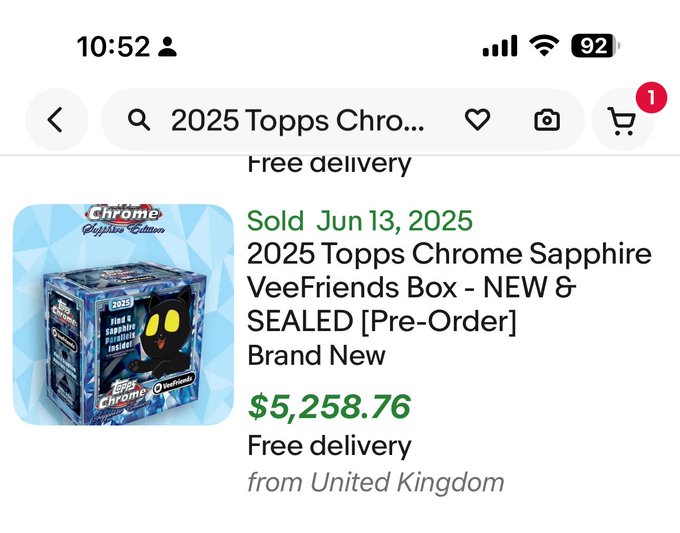
Task: Click the "Sold Jun 13, 2025" label
Action: click(x=360, y=220)
